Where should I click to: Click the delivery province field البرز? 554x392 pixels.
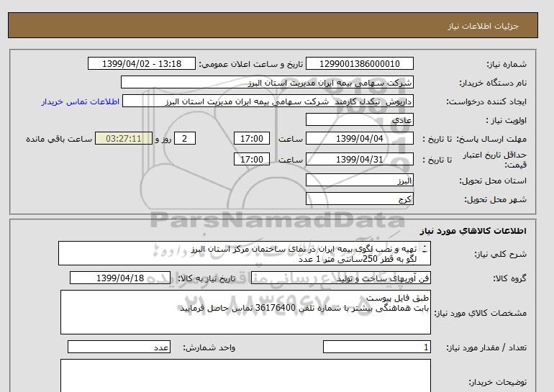(359, 180)
